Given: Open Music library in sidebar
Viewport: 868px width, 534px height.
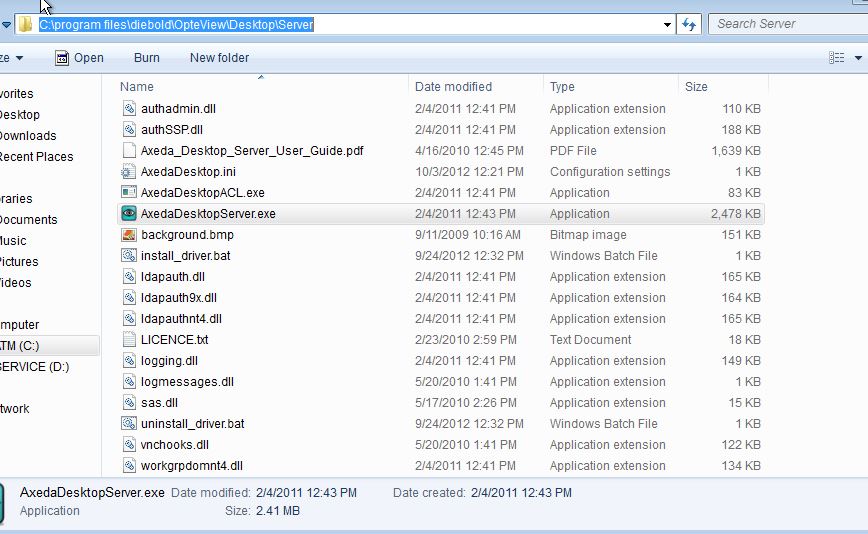Looking at the screenshot, I should click(13, 241).
